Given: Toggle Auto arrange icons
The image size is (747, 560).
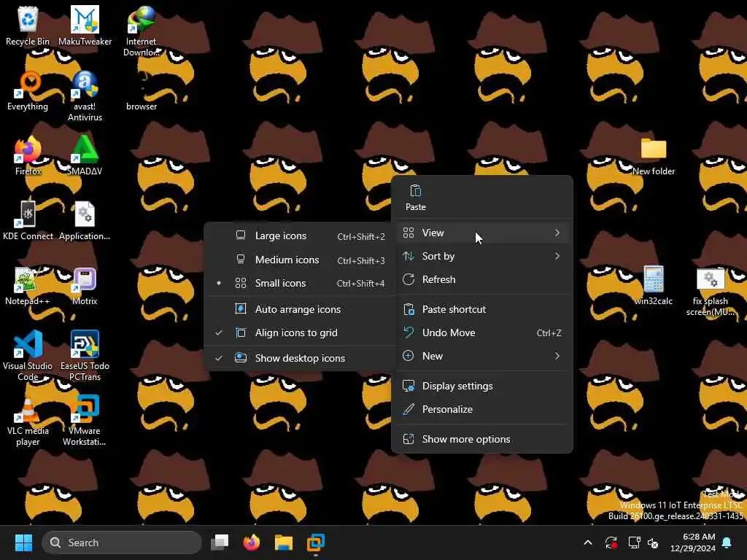Looking at the screenshot, I should pos(301,309).
